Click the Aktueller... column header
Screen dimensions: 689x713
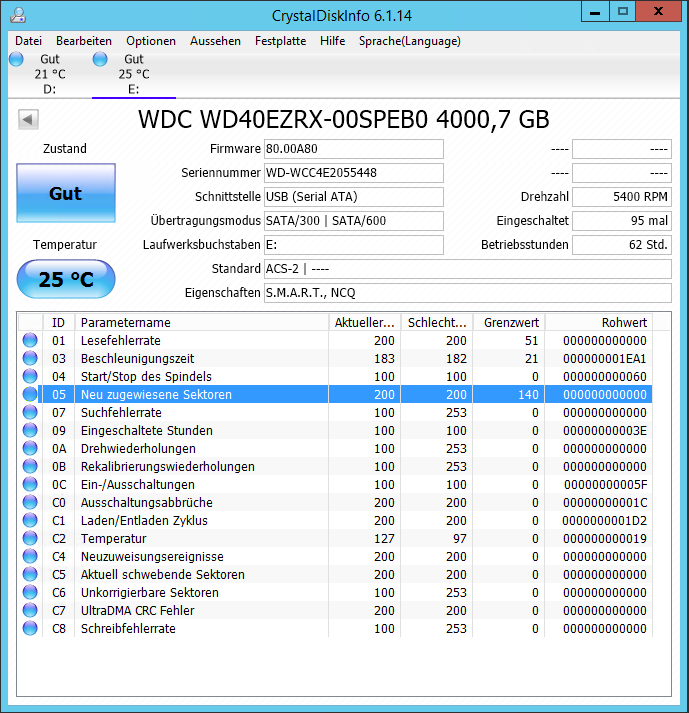[x=365, y=322]
